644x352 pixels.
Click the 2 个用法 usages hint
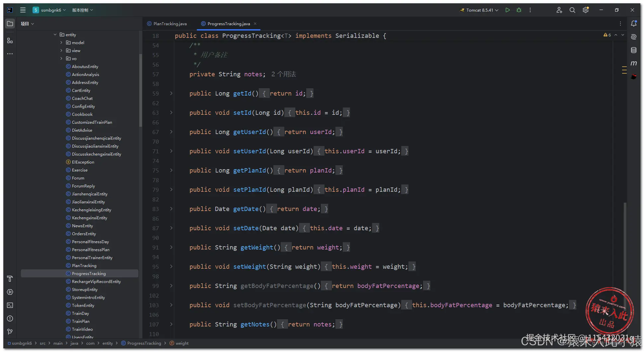tap(284, 74)
